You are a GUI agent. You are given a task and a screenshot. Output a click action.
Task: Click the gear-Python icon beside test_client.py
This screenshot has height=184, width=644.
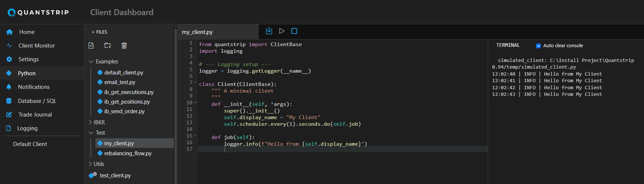(x=93, y=175)
